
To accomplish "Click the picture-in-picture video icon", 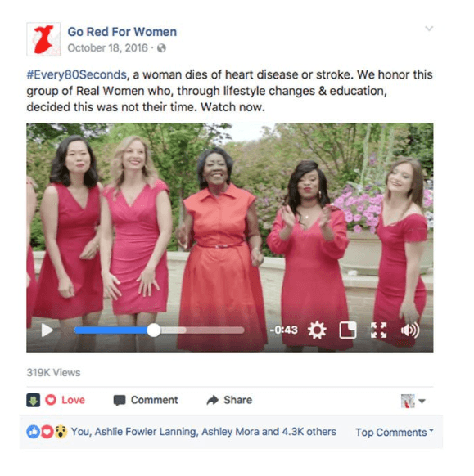I will (348, 330).
